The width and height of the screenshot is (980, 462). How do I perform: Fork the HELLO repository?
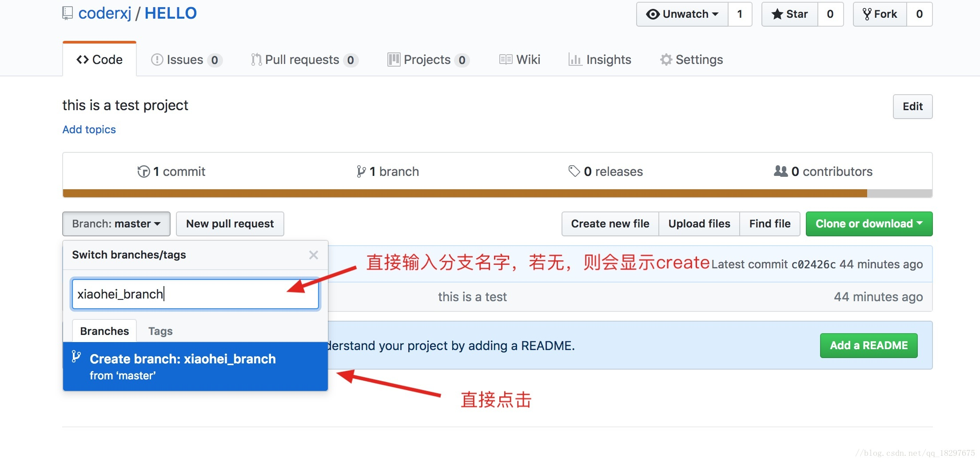click(880, 14)
